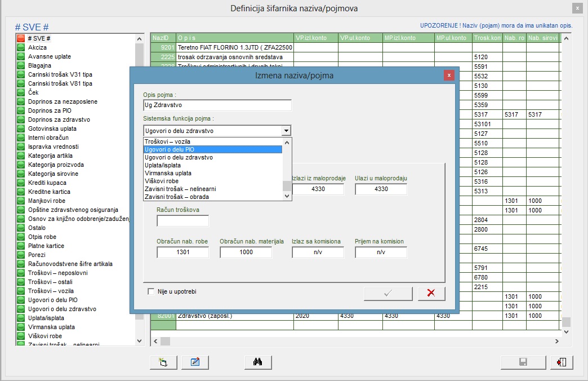Screen dimensions: 588x381
Task: Click the 'Opis pojma' text field
Action: point(217,105)
